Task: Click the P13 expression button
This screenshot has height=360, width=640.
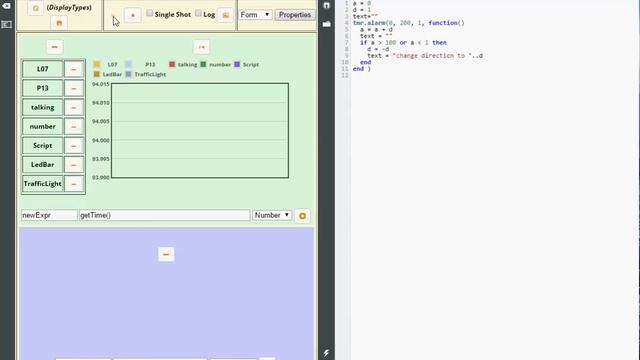Action: click(42, 88)
